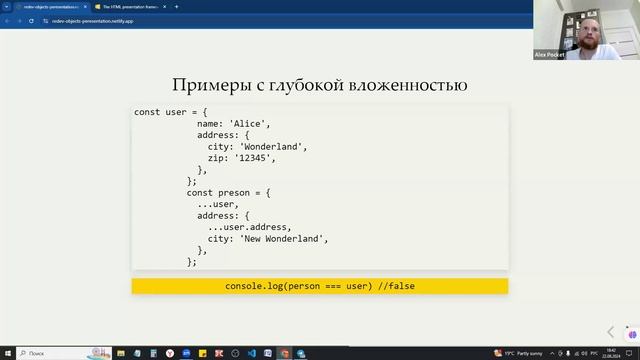Open the Zoom app on taskbar

(x=186, y=353)
